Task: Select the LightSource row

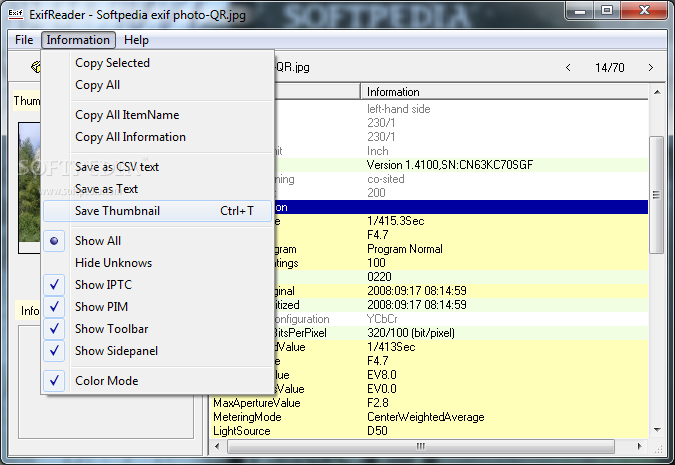Action: 429,431
